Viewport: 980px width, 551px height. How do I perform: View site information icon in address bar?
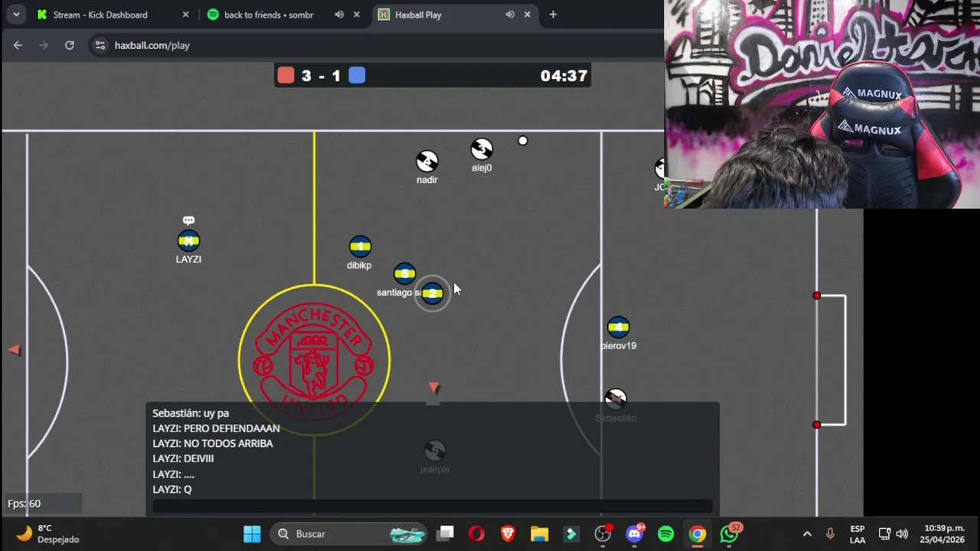click(100, 45)
